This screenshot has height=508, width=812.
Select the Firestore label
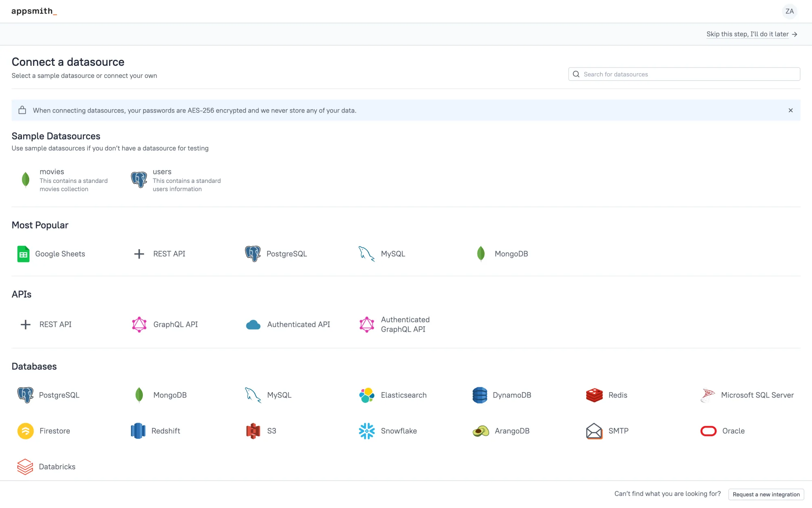(55, 431)
